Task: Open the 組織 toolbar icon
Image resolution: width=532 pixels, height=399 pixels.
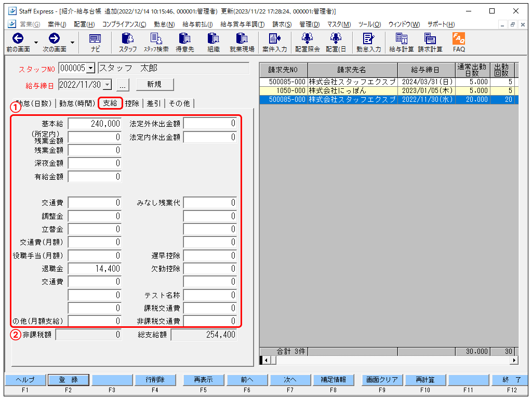Action: tap(214, 42)
